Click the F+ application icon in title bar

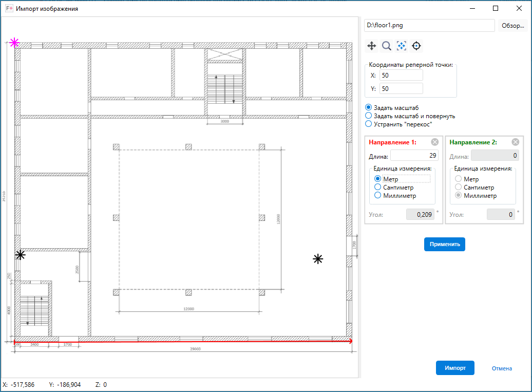[9, 9]
